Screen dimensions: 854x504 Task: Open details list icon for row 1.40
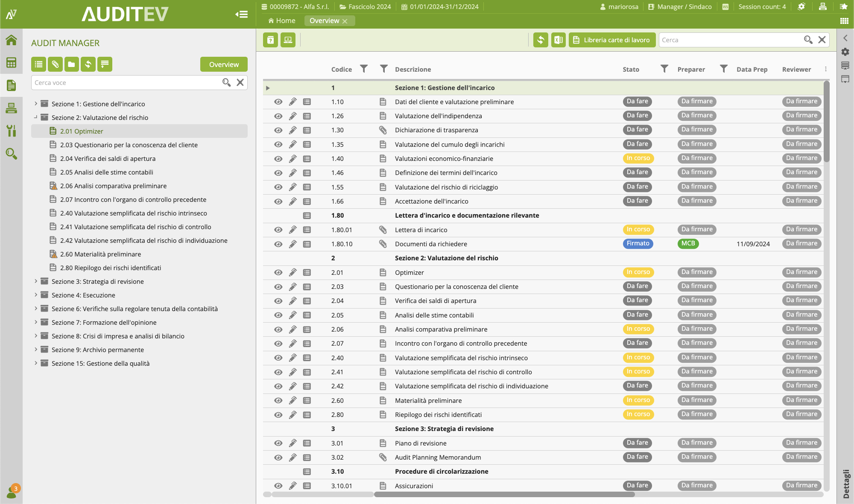pos(307,159)
